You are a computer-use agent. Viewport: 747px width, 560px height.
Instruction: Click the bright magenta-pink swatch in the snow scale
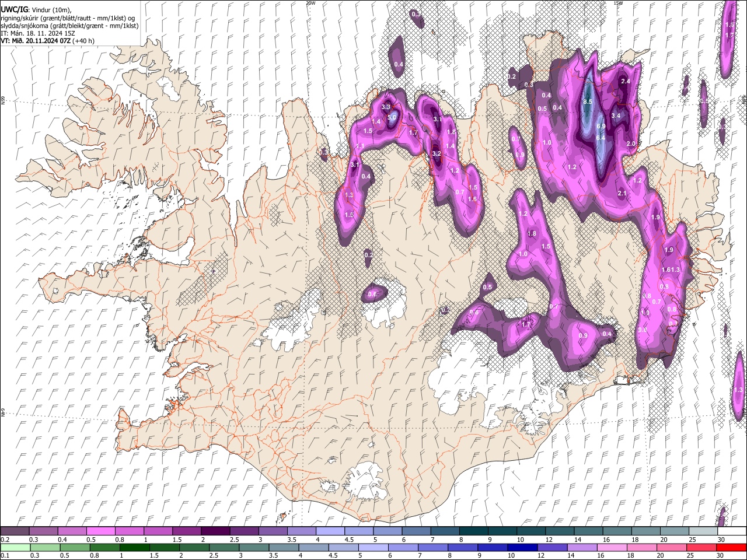[100, 531]
